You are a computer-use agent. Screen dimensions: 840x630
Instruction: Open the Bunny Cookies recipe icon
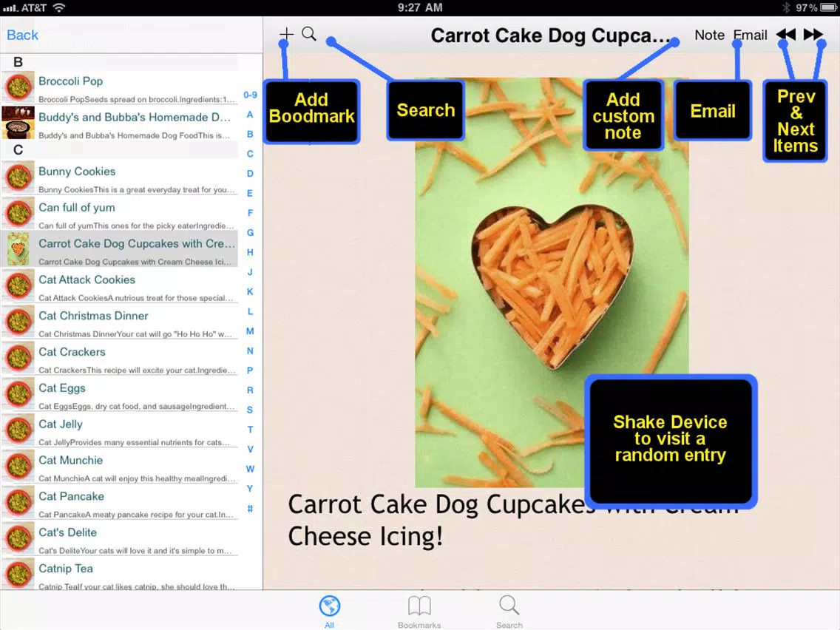(18, 177)
